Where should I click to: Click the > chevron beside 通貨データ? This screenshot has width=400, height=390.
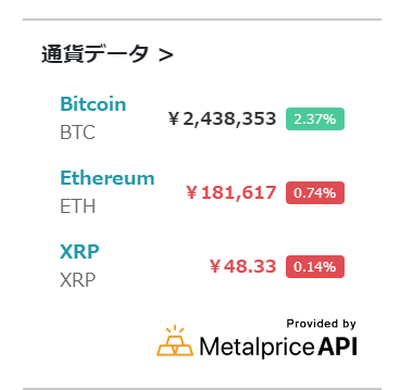[166, 55]
